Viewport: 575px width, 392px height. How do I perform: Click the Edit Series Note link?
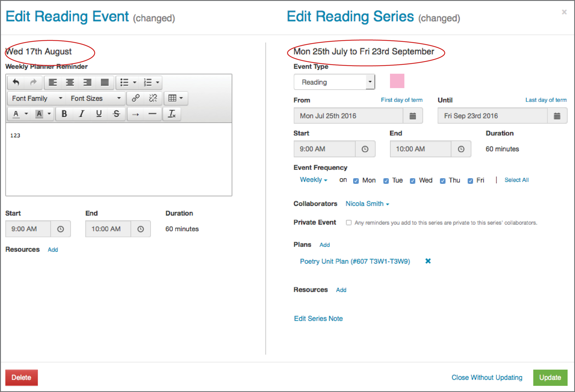point(318,318)
